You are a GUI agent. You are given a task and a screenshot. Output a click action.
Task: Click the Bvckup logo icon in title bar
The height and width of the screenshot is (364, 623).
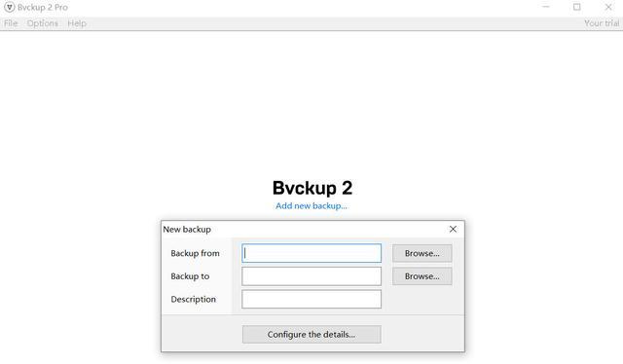(x=9, y=7)
